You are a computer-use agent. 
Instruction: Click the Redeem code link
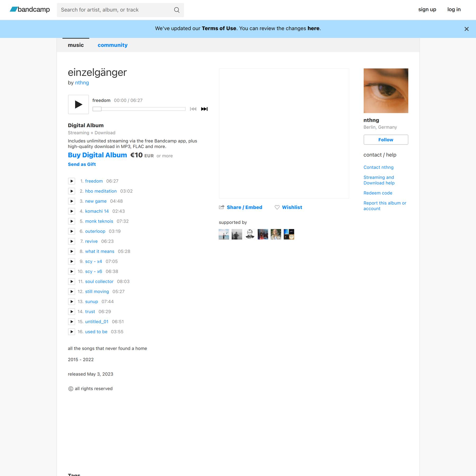pos(378,193)
